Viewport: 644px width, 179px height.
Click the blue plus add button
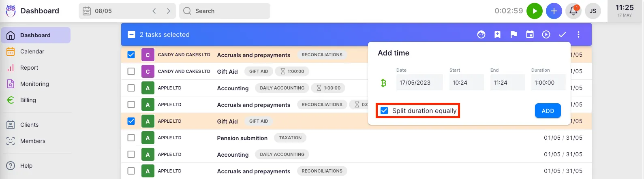click(554, 11)
